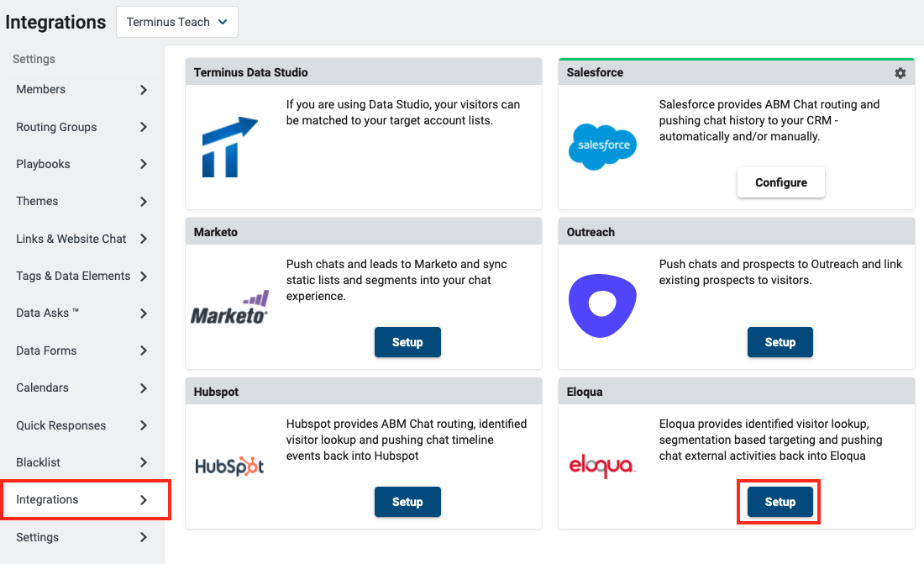Open Members in the sidebar
The height and width of the screenshot is (564, 924).
tap(82, 90)
